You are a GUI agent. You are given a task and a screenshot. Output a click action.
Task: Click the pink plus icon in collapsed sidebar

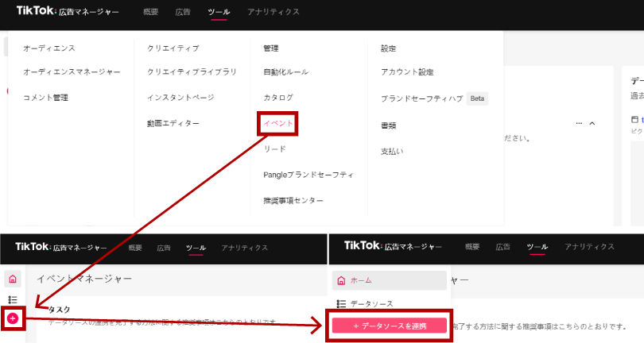click(x=13, y=318)
